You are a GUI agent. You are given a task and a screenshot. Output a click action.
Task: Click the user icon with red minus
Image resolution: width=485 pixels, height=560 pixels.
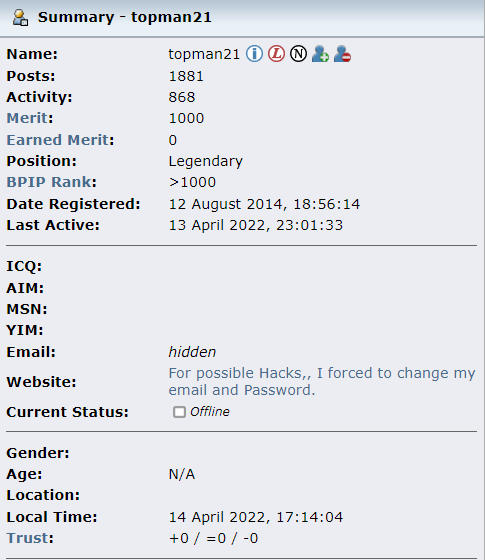click(342, 54)
